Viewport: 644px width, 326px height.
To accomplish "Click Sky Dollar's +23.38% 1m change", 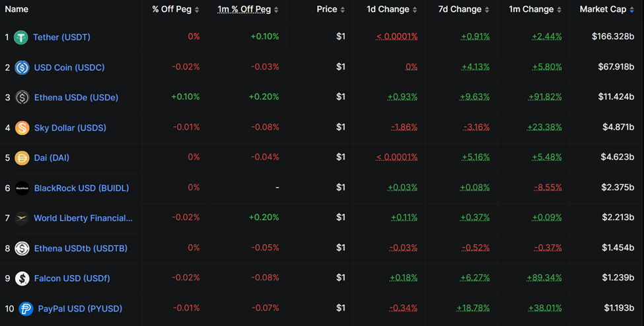I will (545, 127).
